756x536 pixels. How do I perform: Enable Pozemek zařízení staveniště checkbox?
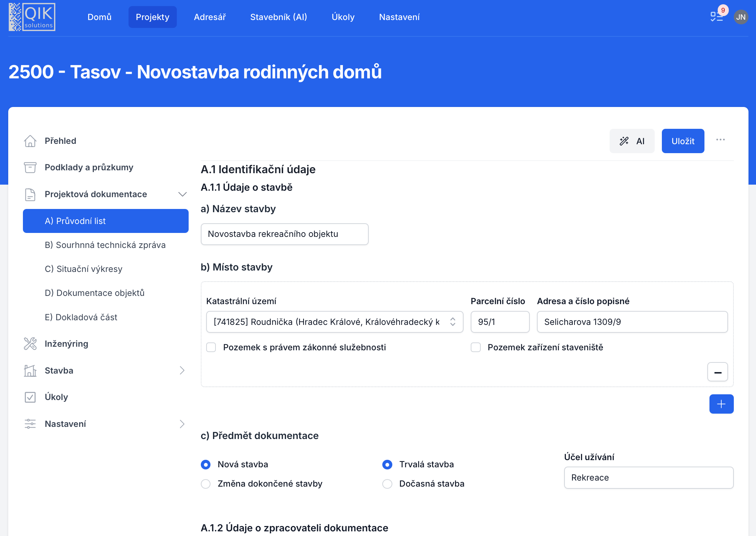coord(476,347)
